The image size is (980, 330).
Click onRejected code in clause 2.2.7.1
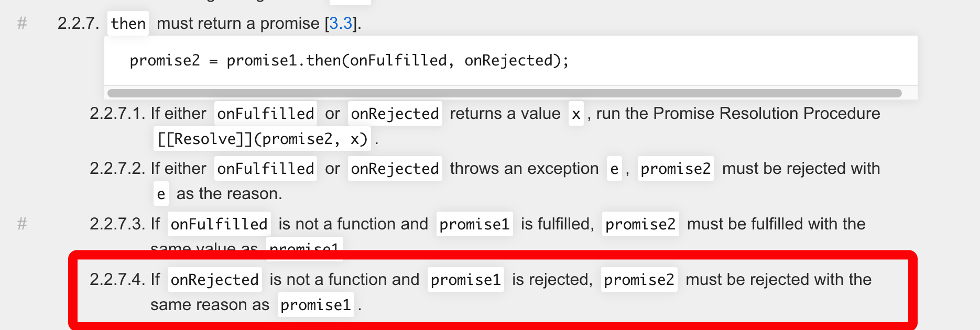[x=395, y=114]
